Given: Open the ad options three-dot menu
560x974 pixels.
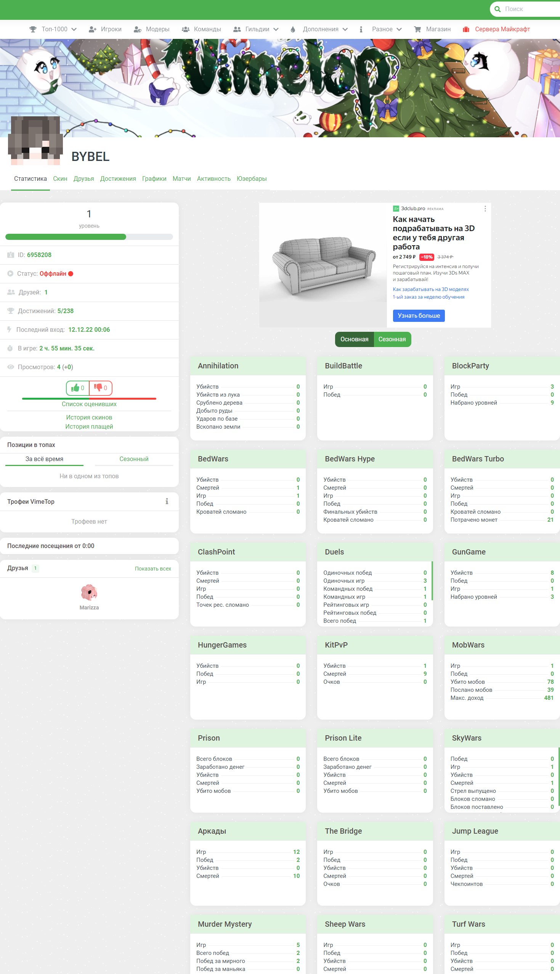Looking at the screenshot, I should (x=485, y=209).
